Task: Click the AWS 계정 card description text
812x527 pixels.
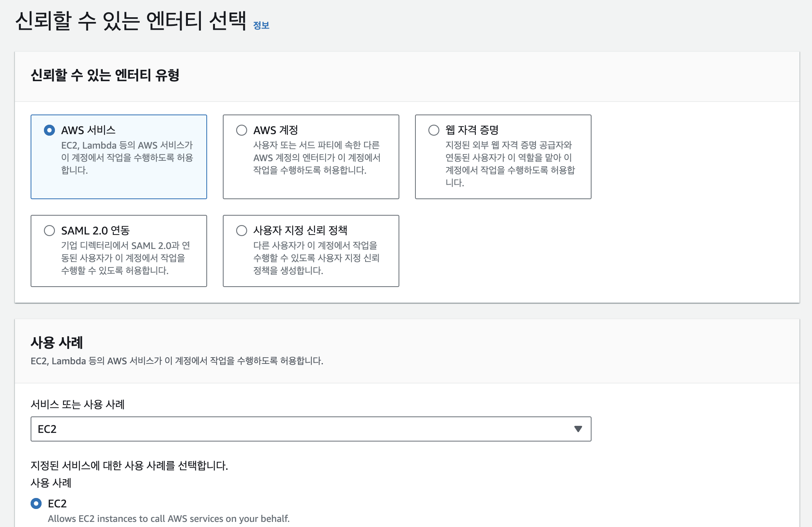Action: (x=316, y=158)
